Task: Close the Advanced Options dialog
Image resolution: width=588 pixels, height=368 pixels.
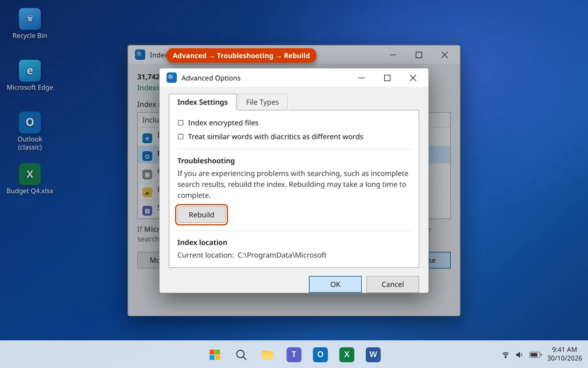Action: [413, 78]
